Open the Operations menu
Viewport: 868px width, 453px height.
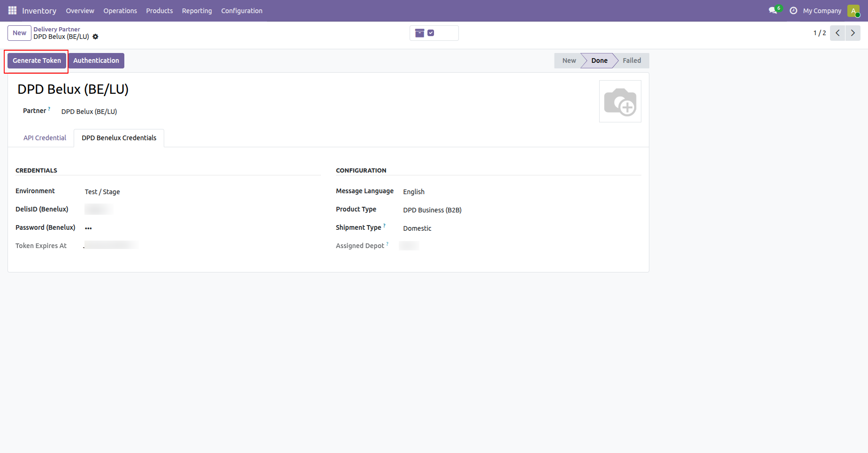(x=120, y=10)
